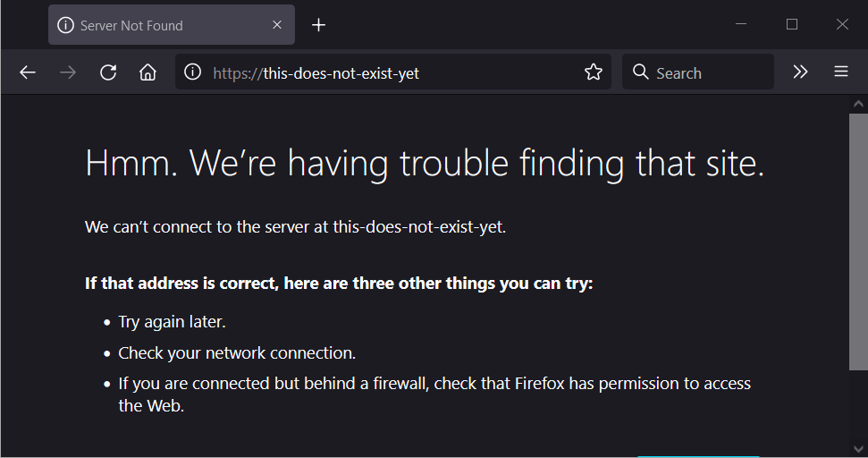Minimize the Firefox window
The height and width of the screenshot is (458, 868).
[741, 25]
